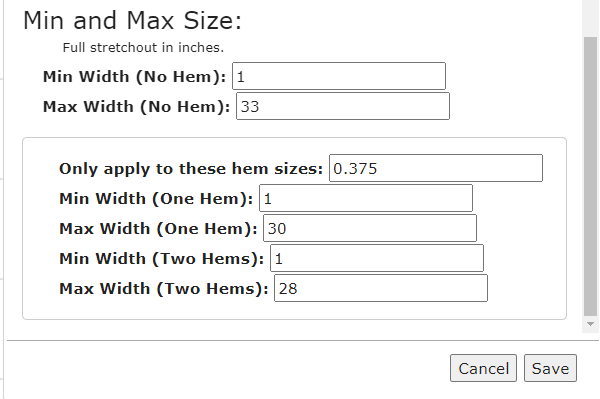The width and height of the screenshot is (600, 399).
Task: Click the scrollbar down arrow
Action: tap(590, 324)
